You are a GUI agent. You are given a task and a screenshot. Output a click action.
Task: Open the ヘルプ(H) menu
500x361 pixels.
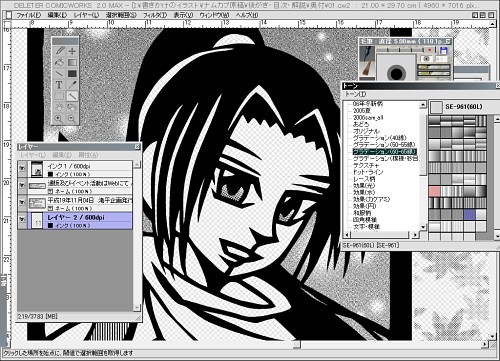pyautogui.click(x=247, y=15)
